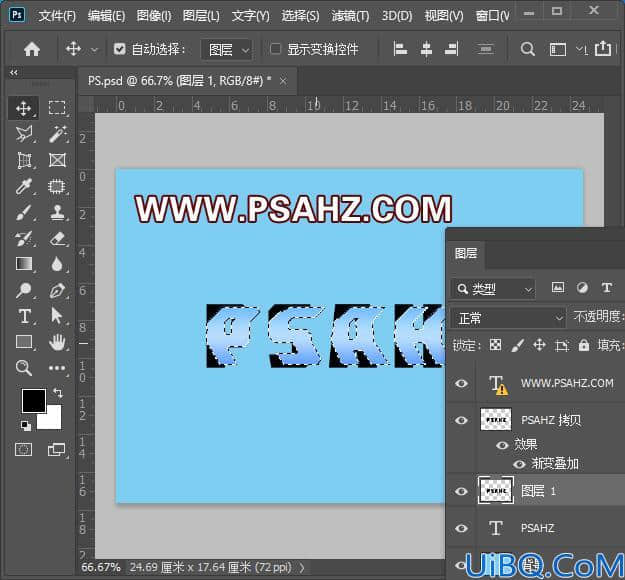625x580 pixels.
Task: Open Move tool preset picker arrow
Action: pos(94,50)
